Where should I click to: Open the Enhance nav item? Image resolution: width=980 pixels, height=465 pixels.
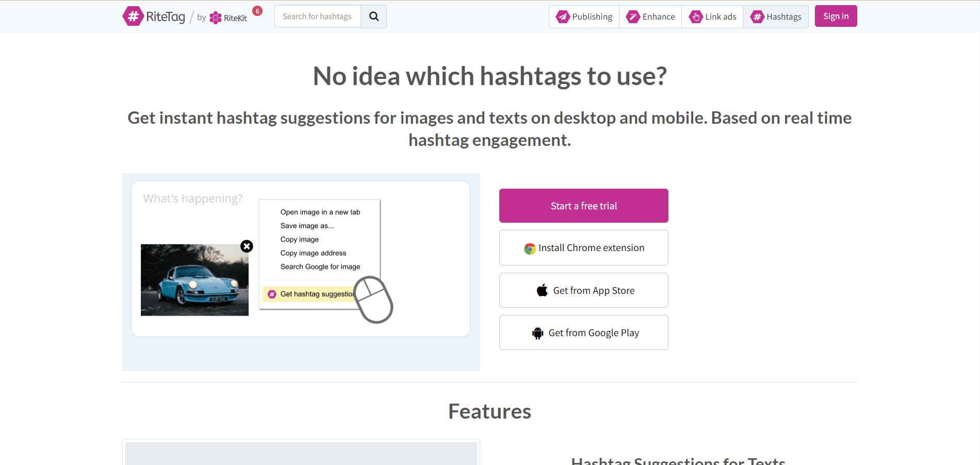point(650,16)
